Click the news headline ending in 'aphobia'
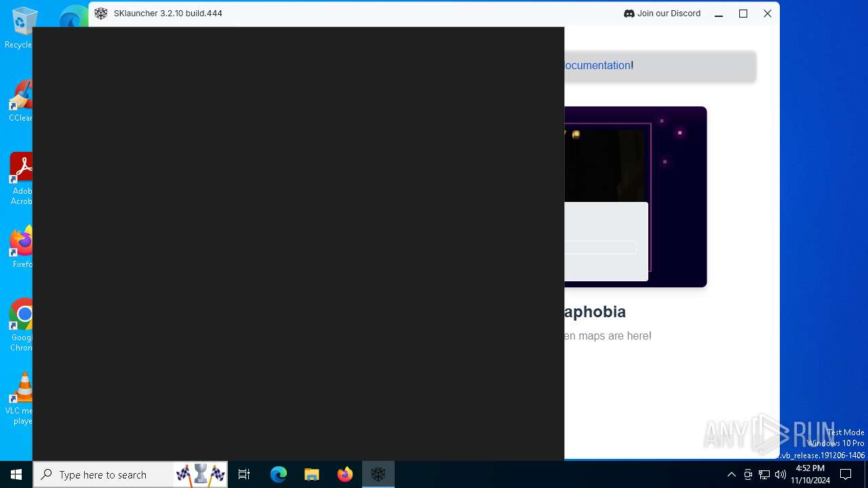The width and height of the screenshot is (868, 488). (595, 312)
